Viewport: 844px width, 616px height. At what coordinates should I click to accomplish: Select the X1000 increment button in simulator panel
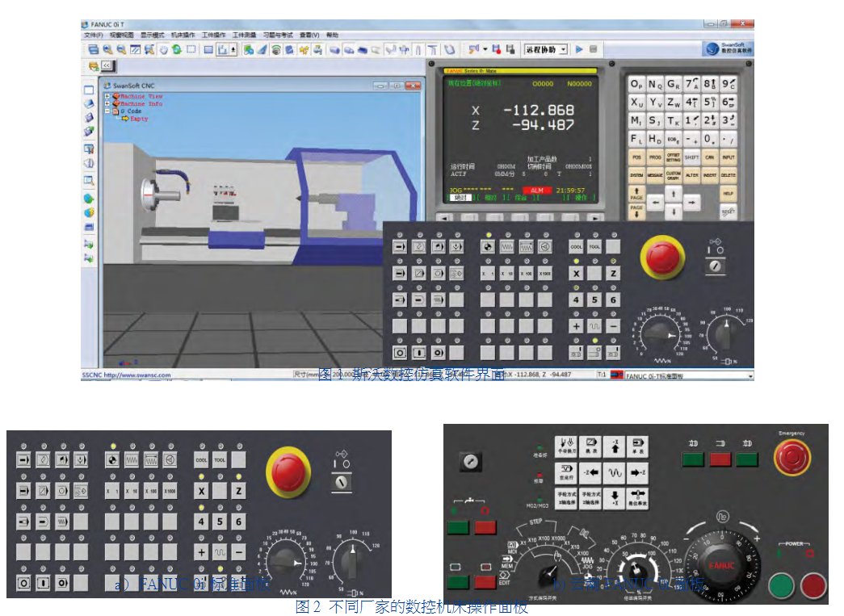544,273
